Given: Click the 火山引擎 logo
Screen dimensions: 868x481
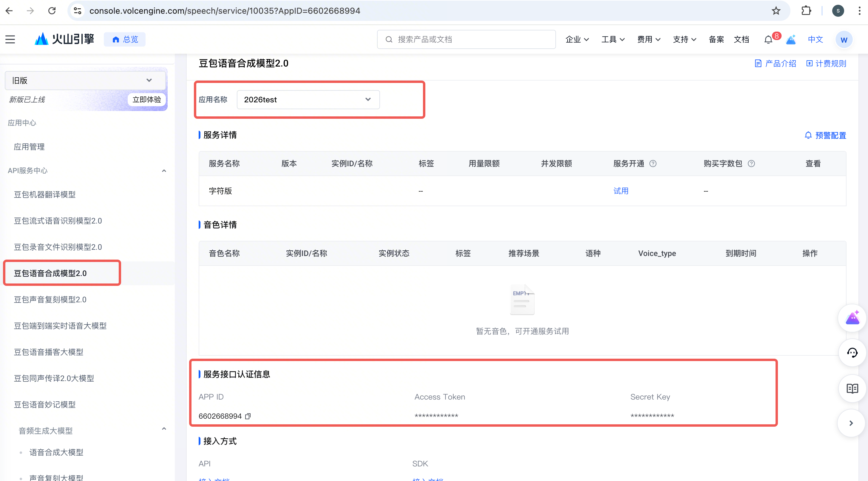Looking at the screenshot, I should pyautogui.click(x=64, y=39).
